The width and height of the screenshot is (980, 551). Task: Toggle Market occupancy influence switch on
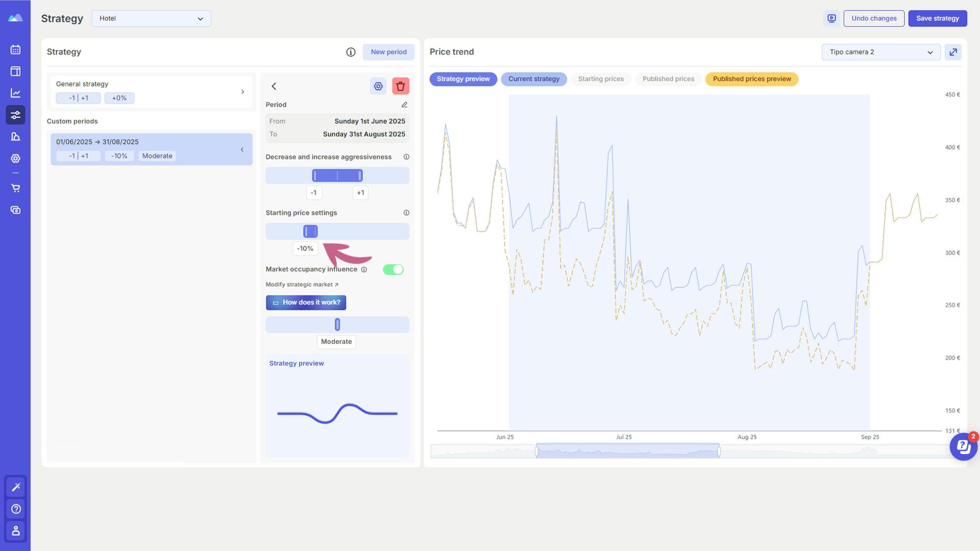[x=393, y=269]
